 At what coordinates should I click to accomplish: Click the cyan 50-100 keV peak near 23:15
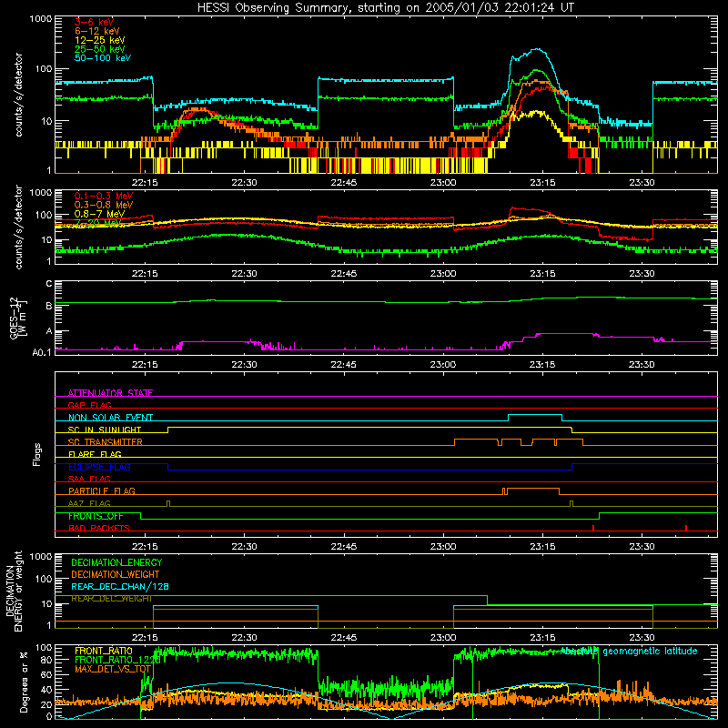point(536,49)
